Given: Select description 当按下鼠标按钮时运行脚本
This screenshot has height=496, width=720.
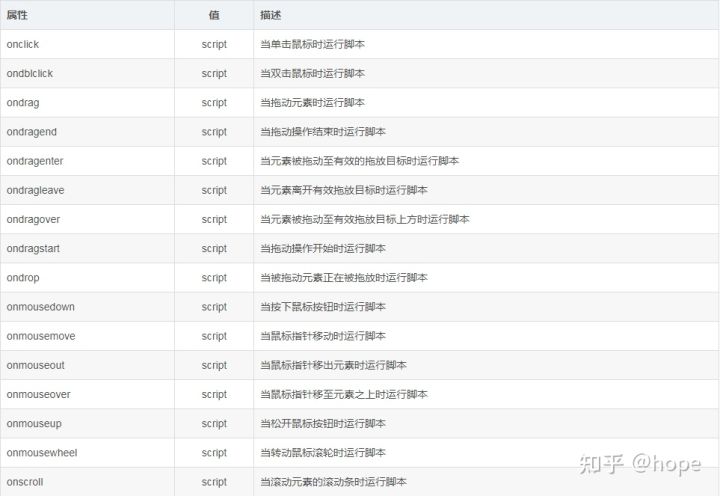Looking at the screenshot, I should click(323, 307).
